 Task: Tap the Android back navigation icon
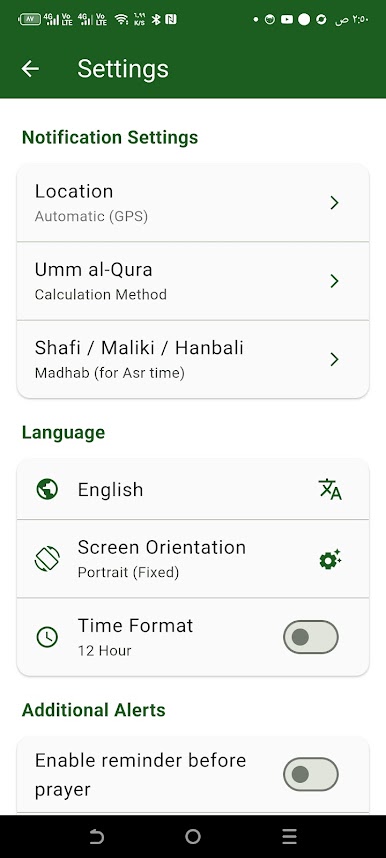96,836
